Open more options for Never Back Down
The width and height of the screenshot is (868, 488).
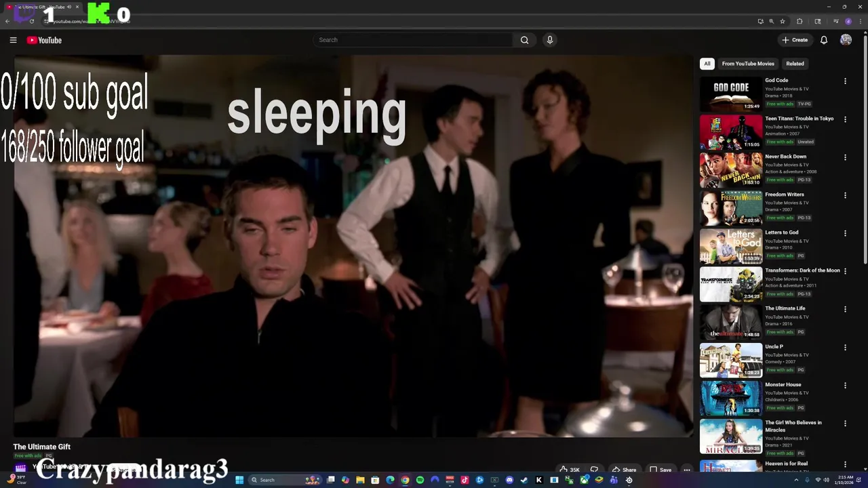pos(845,157)
